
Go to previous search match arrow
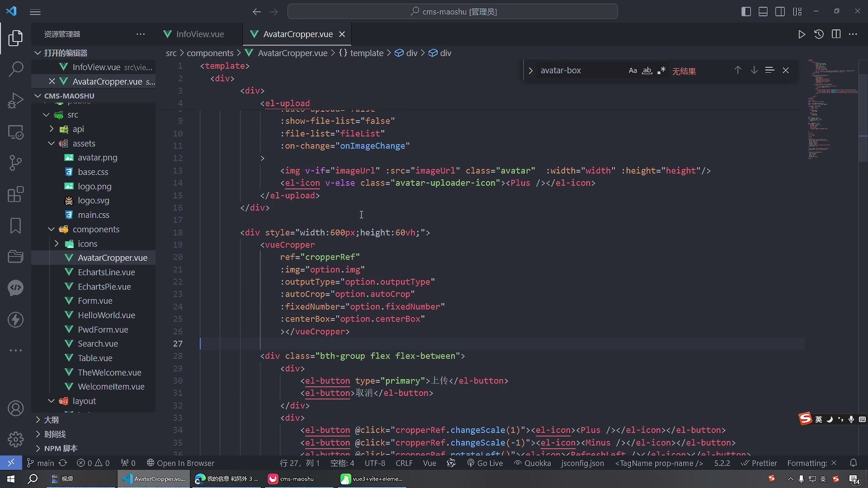(x=738, y=70)
